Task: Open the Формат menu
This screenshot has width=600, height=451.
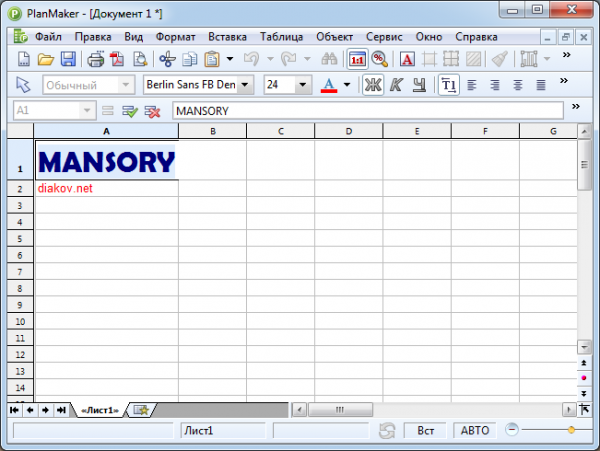Action: point(175,37)
